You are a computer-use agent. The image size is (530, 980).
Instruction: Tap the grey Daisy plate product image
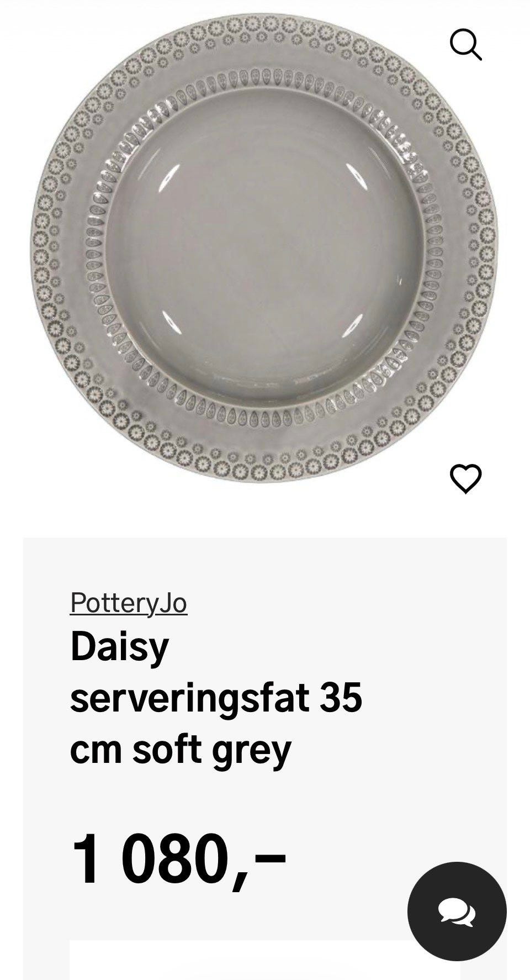tap(264, 247)
